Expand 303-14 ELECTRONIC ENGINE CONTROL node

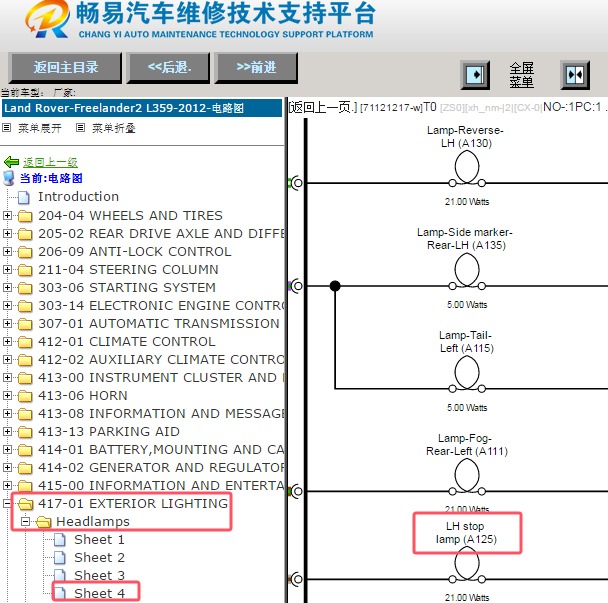pyautogui.click(x=7, y=305)
